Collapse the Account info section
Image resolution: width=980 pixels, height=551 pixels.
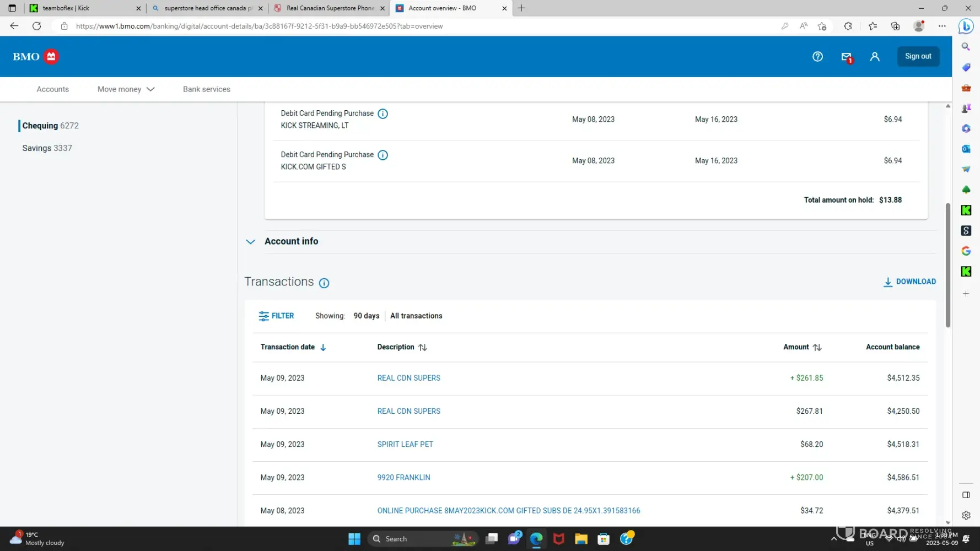pos(251,241)
